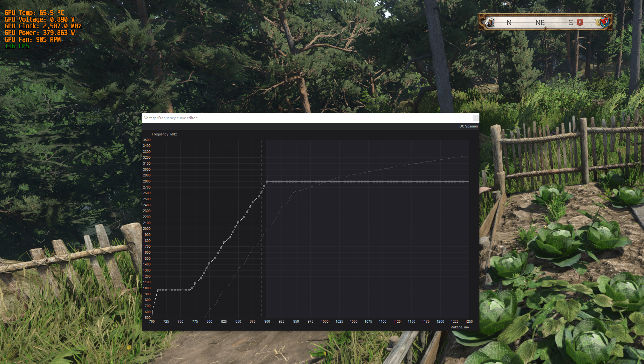Click the curve editor title bar text
The image size is (644, 364).
coord(170,118)
